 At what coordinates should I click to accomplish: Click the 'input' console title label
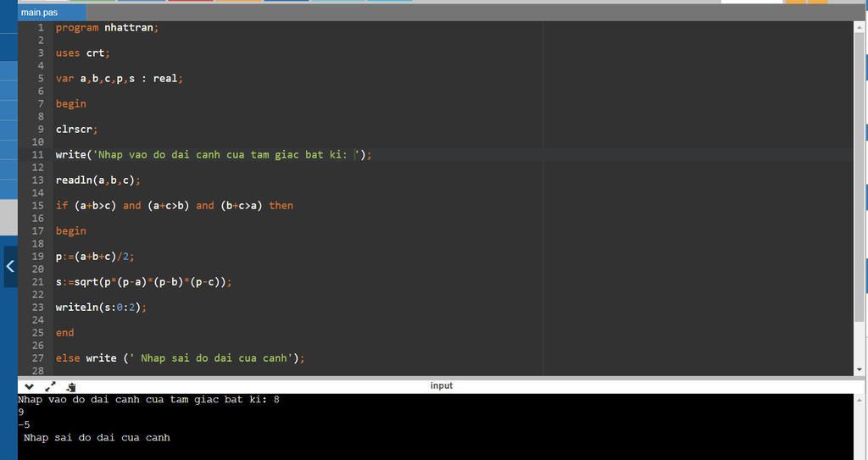pyautogui.click(x=441, y=385)
